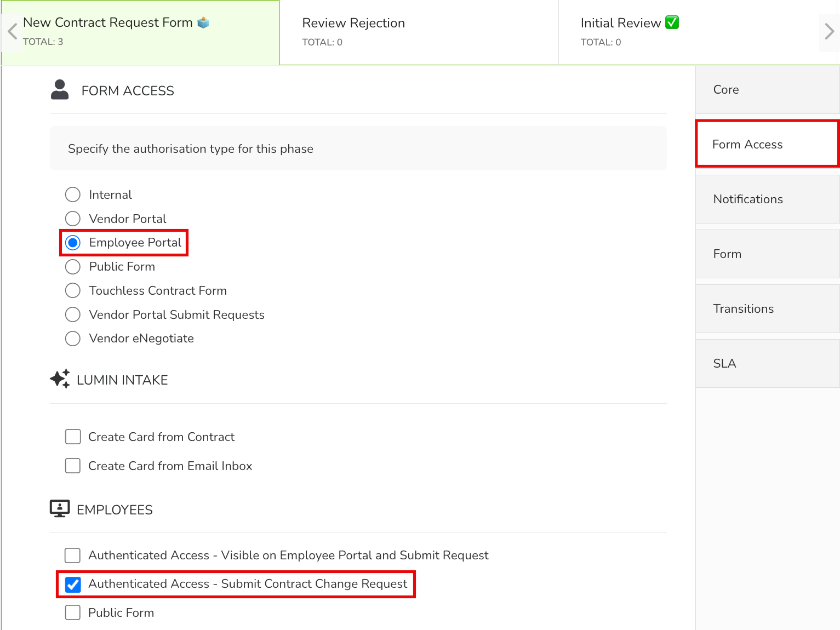Screen dimensions: 840x630
Task: Check Visible on Employee Portal and Submit Request
Action: coord(73,555)
